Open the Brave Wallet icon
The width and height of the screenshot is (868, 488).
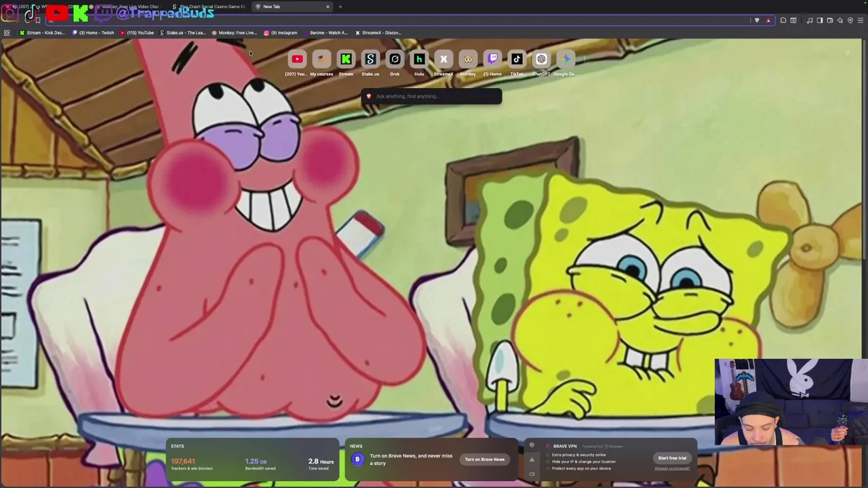[830, 20]
